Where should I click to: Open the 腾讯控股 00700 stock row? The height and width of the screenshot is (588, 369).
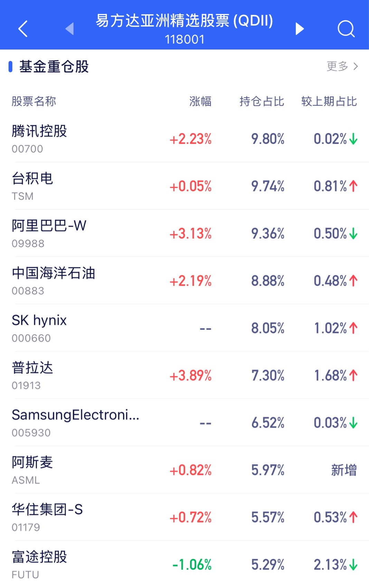(x=184, y=139)
